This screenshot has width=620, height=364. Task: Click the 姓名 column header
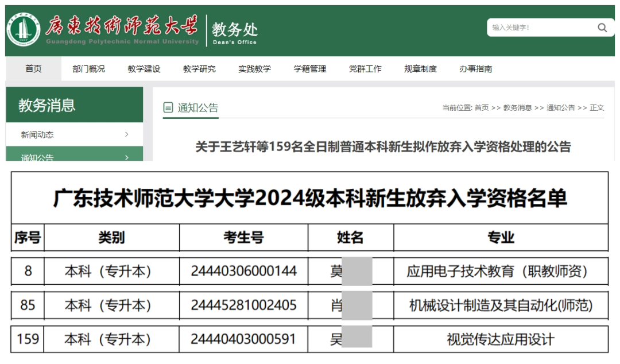click(x=350, y=237)
